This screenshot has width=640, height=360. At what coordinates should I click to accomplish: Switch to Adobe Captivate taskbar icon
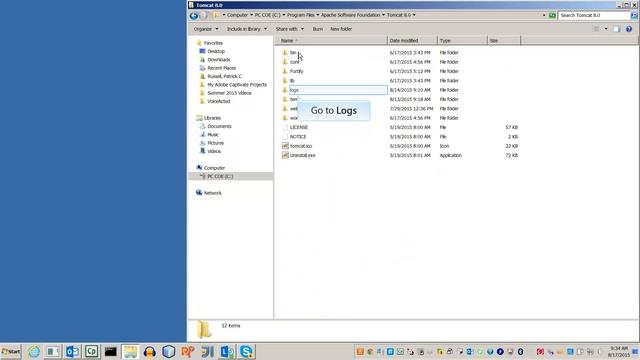pyautogui.click(x=91, y=351)
